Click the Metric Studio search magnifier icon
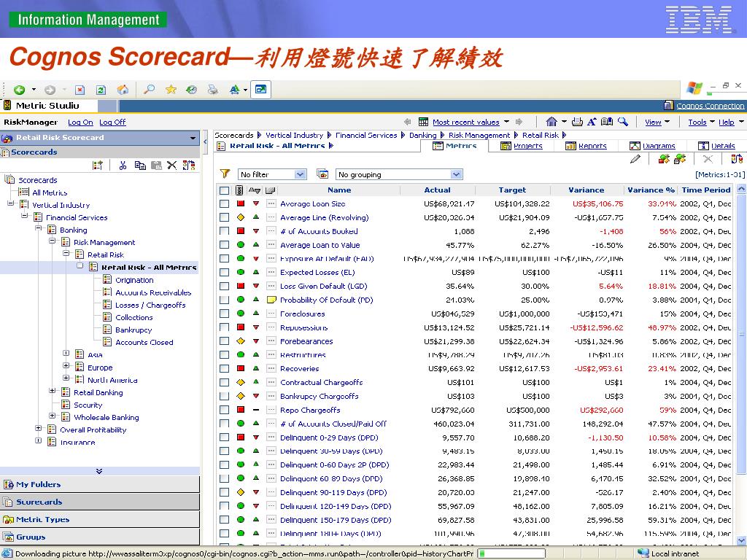The height and width of the screenshot is (560, 747). point(623,122)
